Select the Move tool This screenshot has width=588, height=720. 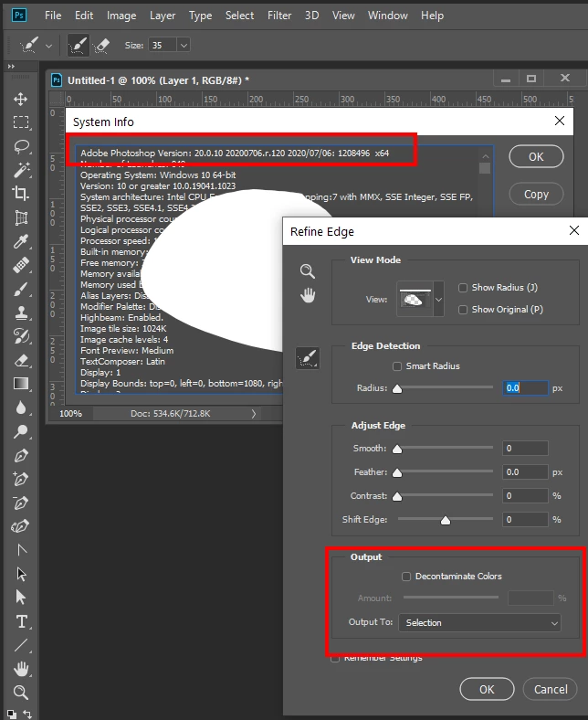(21, 100)
